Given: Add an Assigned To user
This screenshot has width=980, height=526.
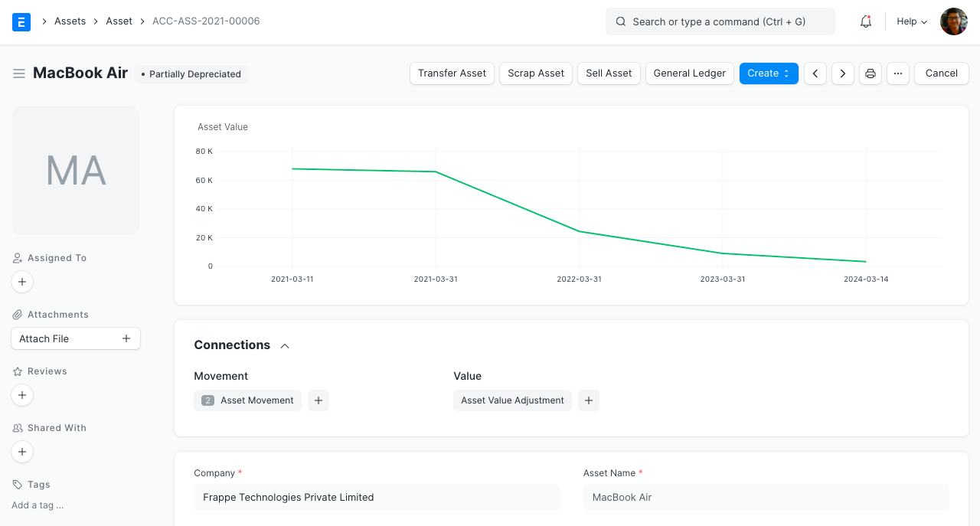Looking at the screenshot, I should tap(22, 283).
